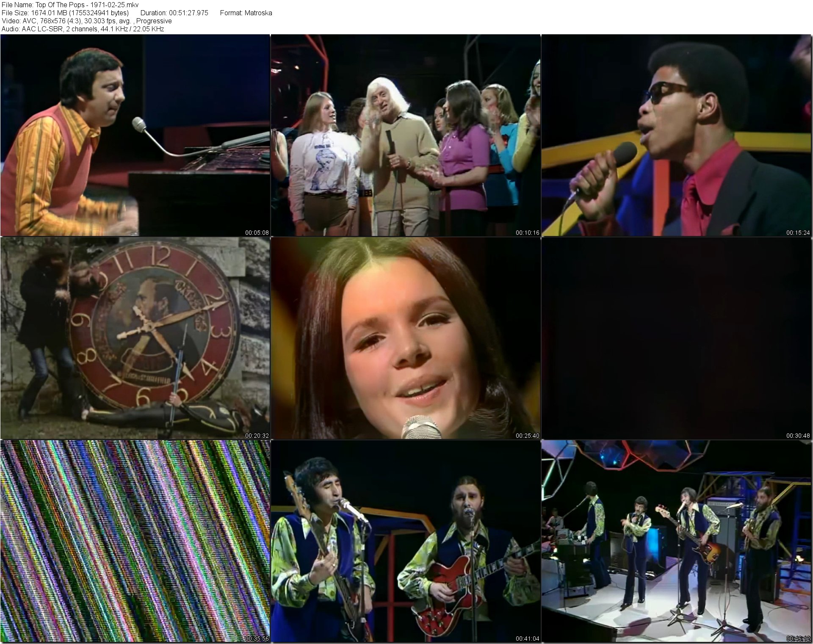The image size is (813, 644).
Task: Click the Duration 00:51:27.975 text
Action: (174, 13)
